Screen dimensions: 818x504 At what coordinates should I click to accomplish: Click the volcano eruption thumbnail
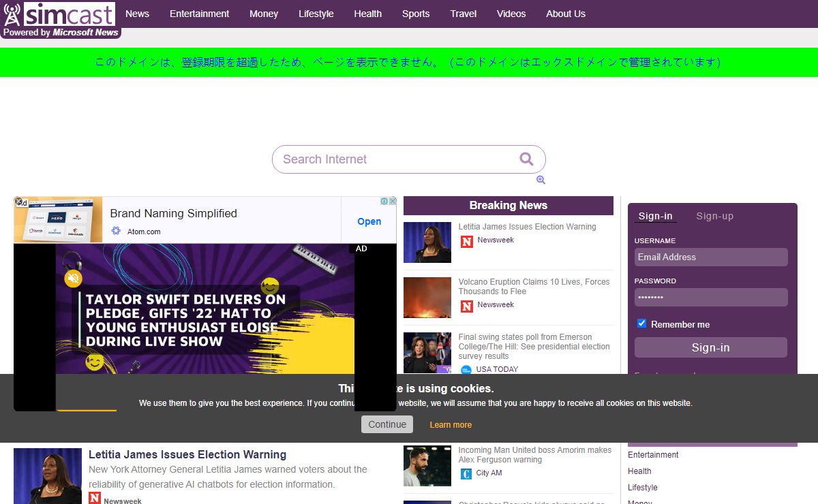pyautogui.click(x=427, y=298)
